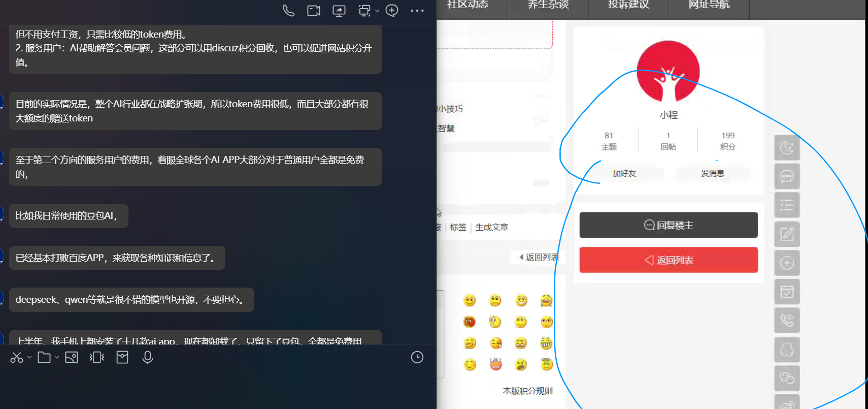Click the 加好友 link
Viewport: 868px width, 409px height.
[x=624, y=174]
